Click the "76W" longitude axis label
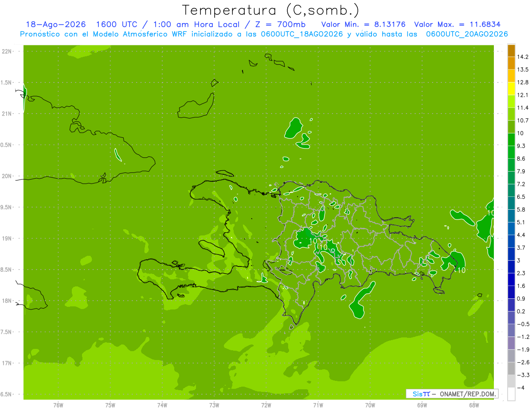 tap(58, 405)
